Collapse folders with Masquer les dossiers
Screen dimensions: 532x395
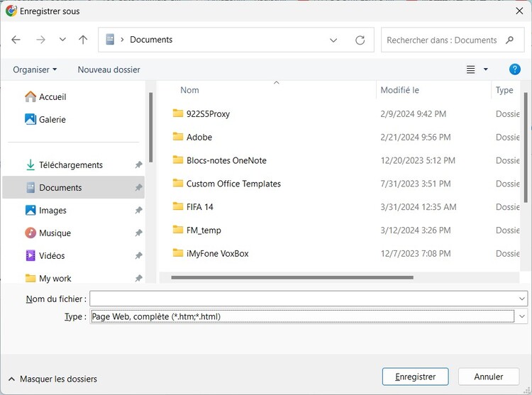tap(52, 379)
